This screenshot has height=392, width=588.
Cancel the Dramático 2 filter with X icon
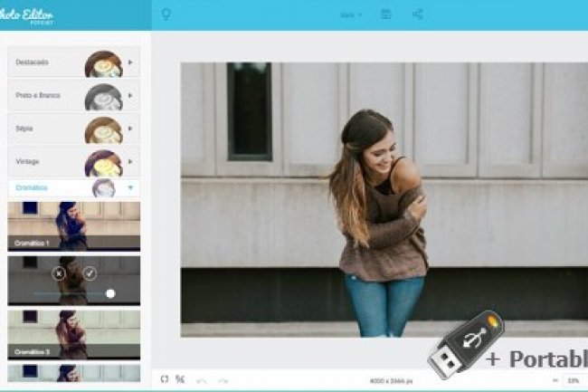coord(60,272)
